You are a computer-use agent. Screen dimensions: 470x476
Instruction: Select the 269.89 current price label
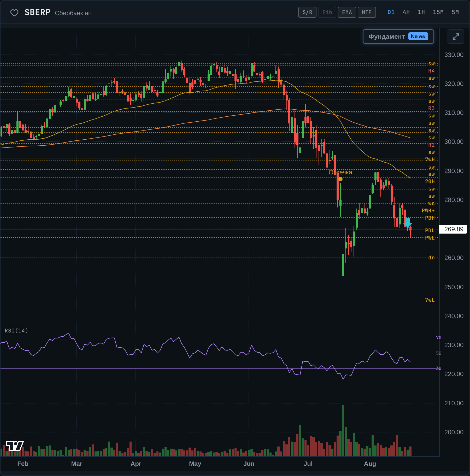(x=453, y=229)
